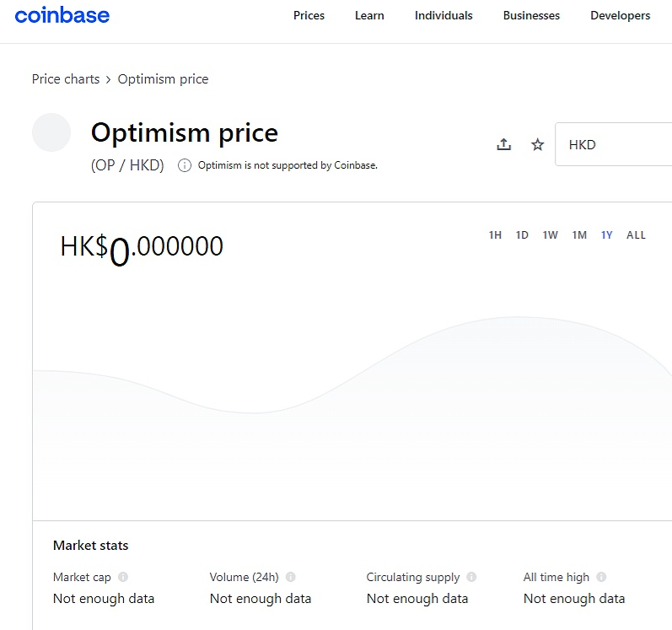
Task: Click the Circulating supply info icon
Action: point(471,577)
